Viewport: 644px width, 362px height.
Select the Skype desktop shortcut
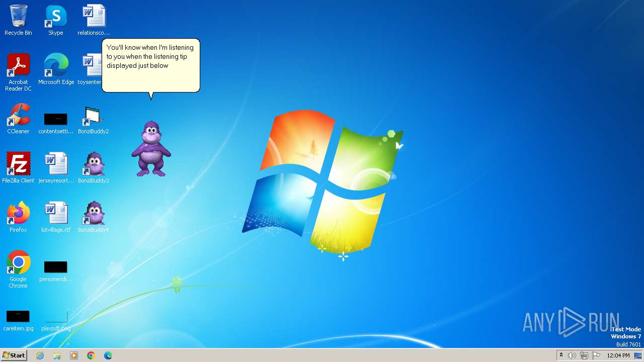pos(56,20)
